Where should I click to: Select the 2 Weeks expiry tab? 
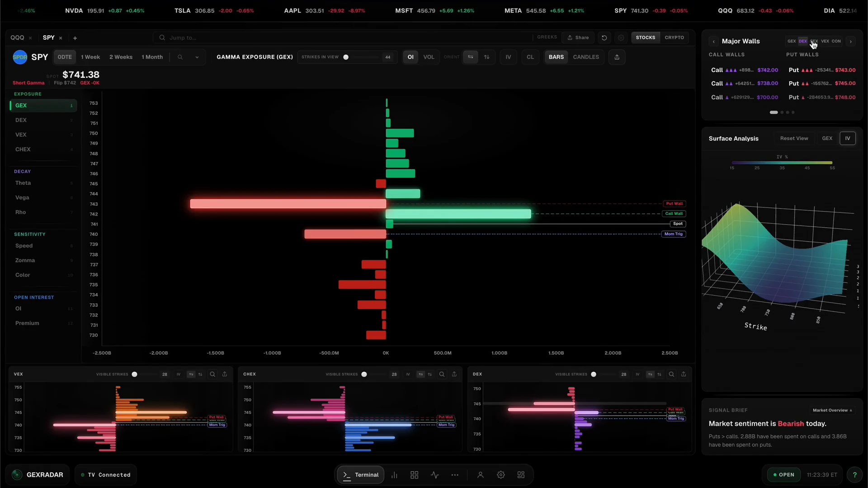121,57
